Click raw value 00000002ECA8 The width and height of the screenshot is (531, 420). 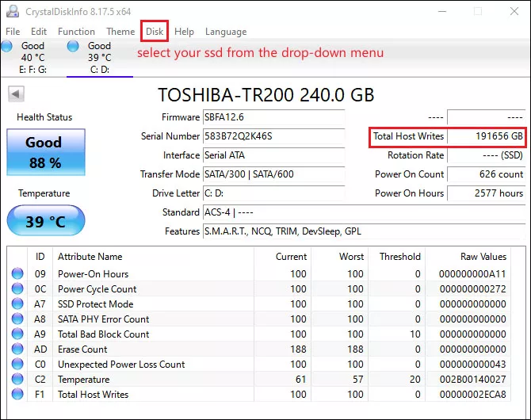tap(473, 395)
